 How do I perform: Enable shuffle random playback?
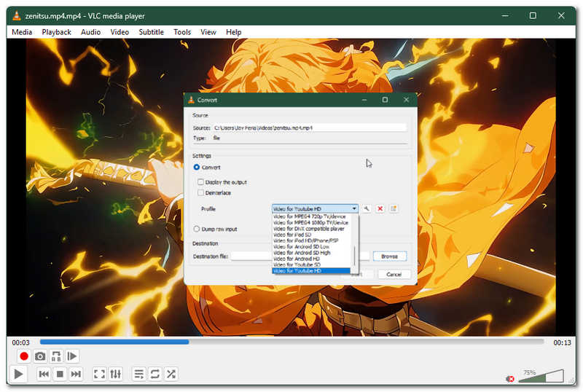(x=171, y=374)
